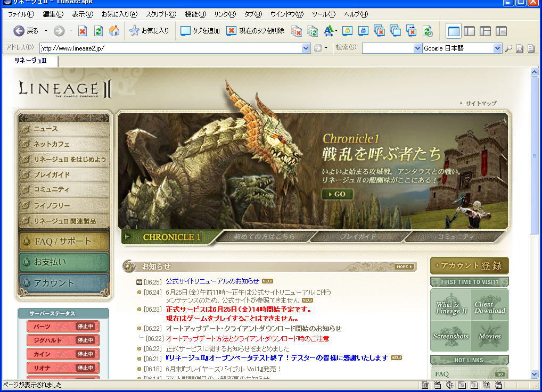Viewport: 542px width, 392px height.
Task: Expand the Google 日本語 search engine dropdown
Action: pyautogui.click(x=497, y=48)
